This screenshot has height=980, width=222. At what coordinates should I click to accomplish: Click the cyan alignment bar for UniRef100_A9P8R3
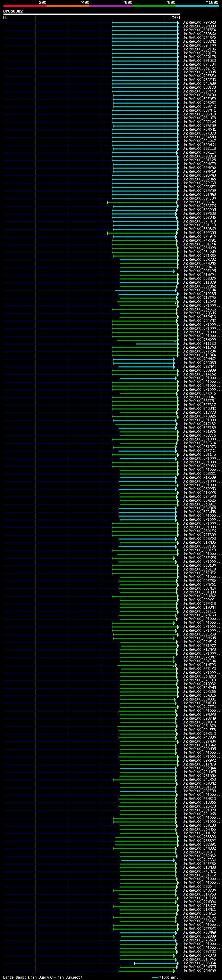click(x=145, y=23)
